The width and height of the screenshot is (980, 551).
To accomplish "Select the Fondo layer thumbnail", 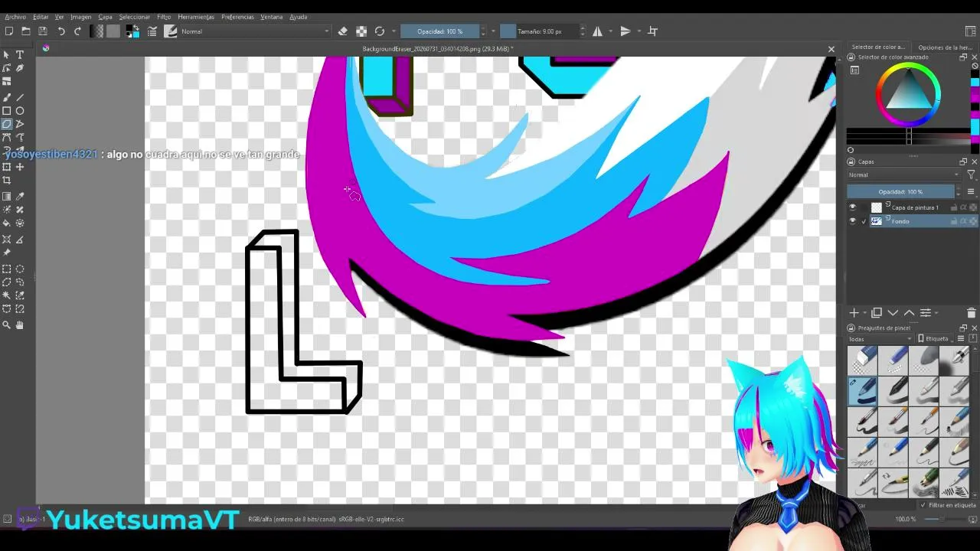I will click(x=877, y=221).
